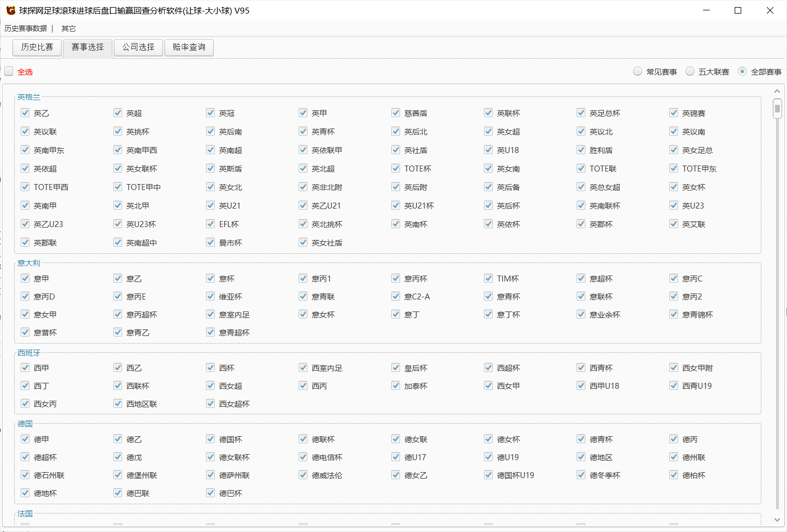The image size is (787, 532).
Task: Toggle the 全选 checkbox
Action: (x=9, y=71)
